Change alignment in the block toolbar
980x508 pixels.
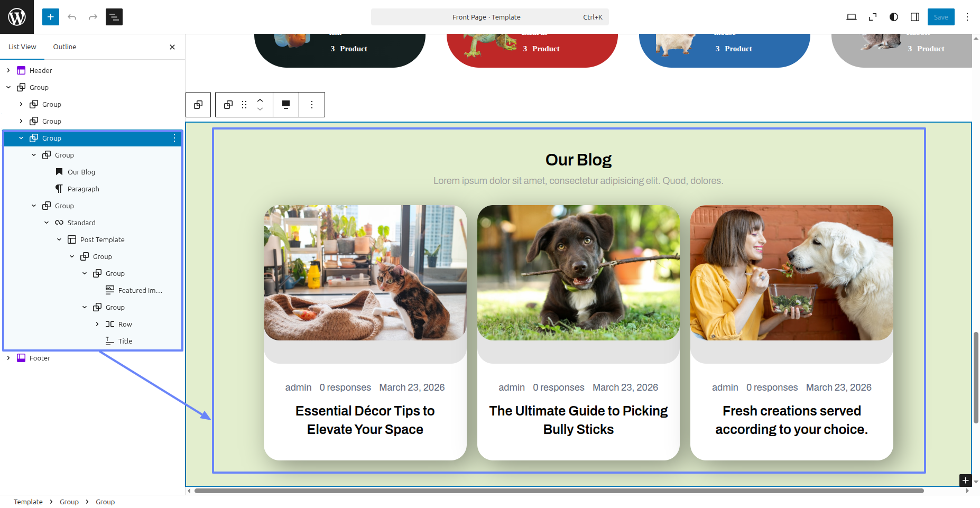(x=286, y=105)
